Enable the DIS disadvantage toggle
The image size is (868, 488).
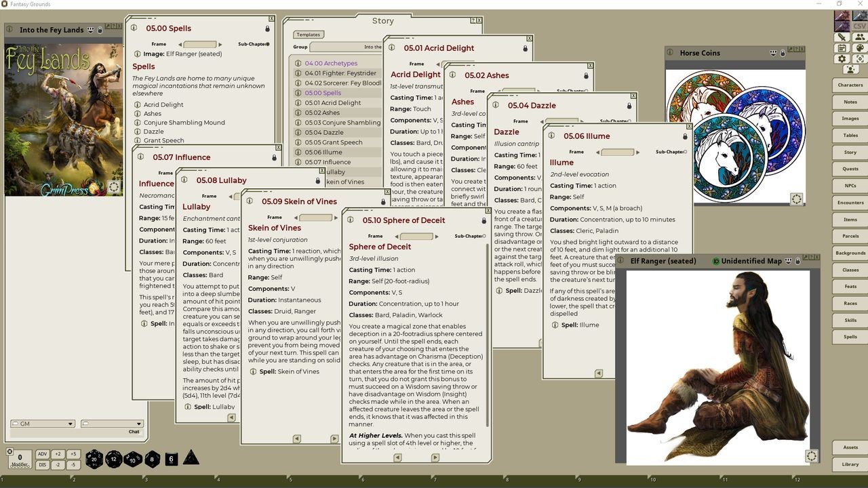coord(42,464)
